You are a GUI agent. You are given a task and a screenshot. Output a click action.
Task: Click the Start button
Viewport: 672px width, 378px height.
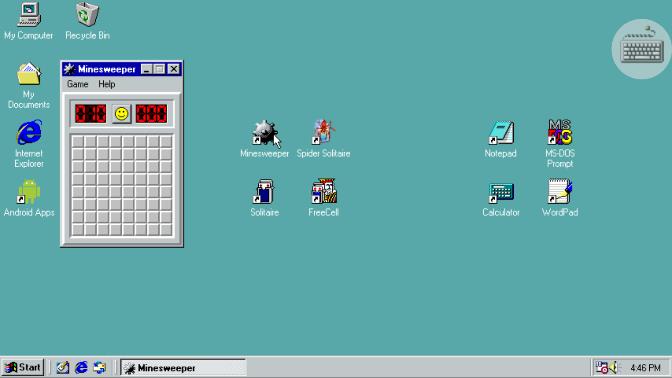(23, 368)
